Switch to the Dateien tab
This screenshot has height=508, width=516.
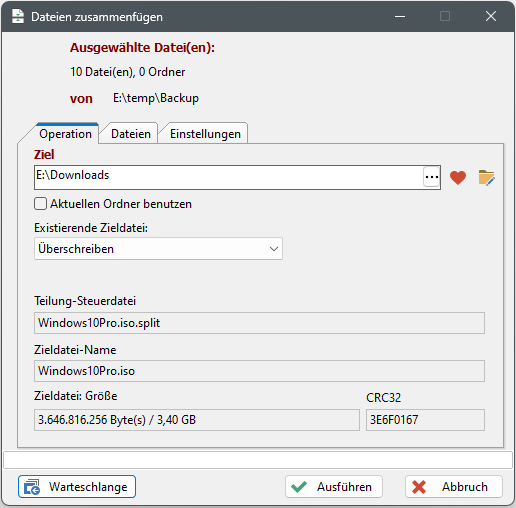coord(131,134)
